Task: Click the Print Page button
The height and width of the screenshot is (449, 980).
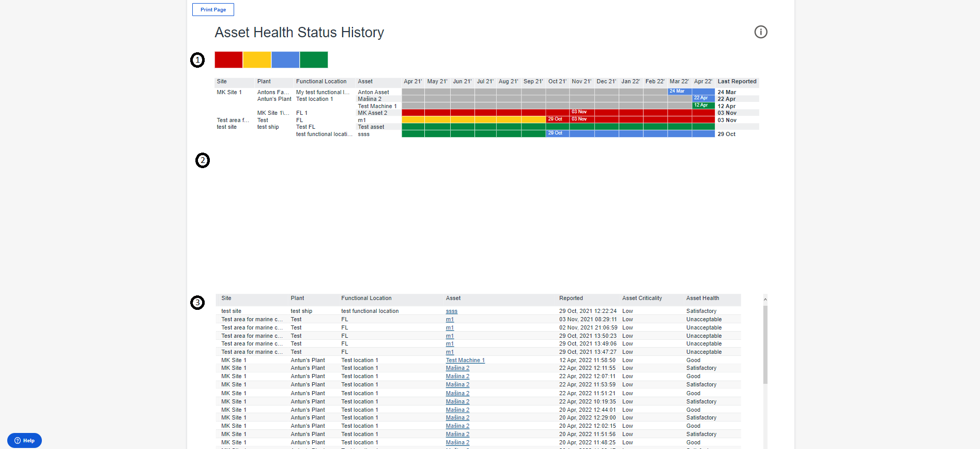Action: coord(213,10)
